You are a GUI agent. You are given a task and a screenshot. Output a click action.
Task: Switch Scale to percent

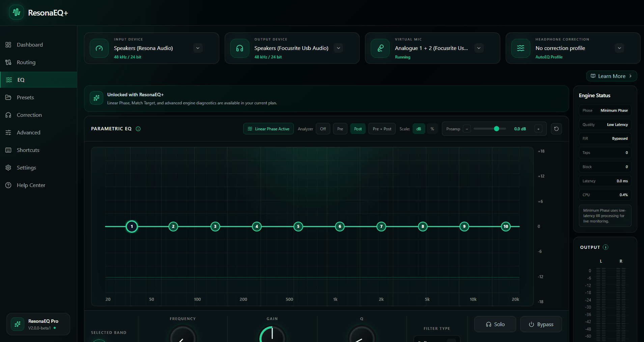tap(432, 129)
